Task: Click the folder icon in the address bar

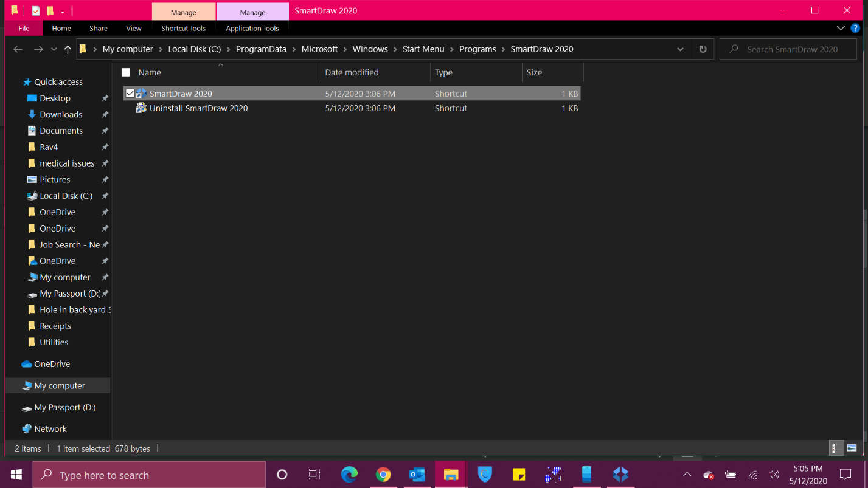Action: pyautogui.click(x=83, y=49)
